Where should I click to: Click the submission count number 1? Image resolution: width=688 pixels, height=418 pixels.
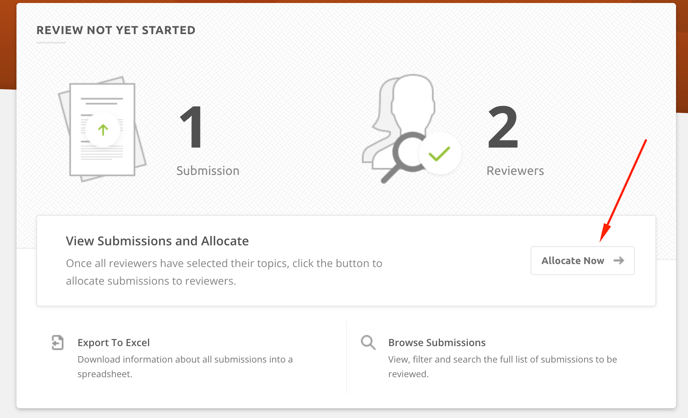point(191,128)
